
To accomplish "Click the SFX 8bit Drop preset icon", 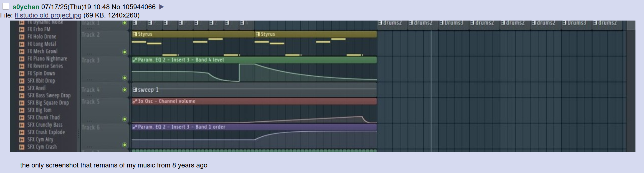I will click(22, 81).
